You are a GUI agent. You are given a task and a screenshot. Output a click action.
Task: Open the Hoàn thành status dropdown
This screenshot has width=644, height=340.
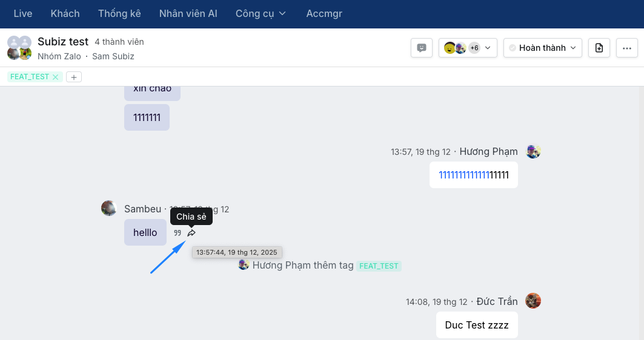(543, 48)
